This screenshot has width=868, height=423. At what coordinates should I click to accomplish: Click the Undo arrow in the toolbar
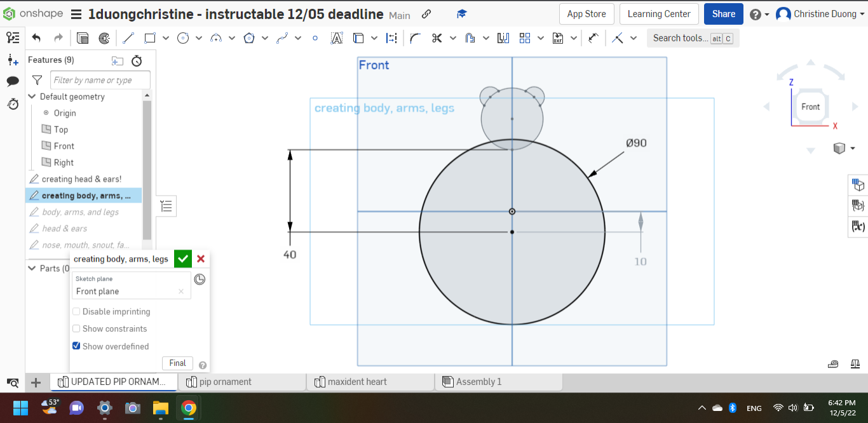pos(36,38)
